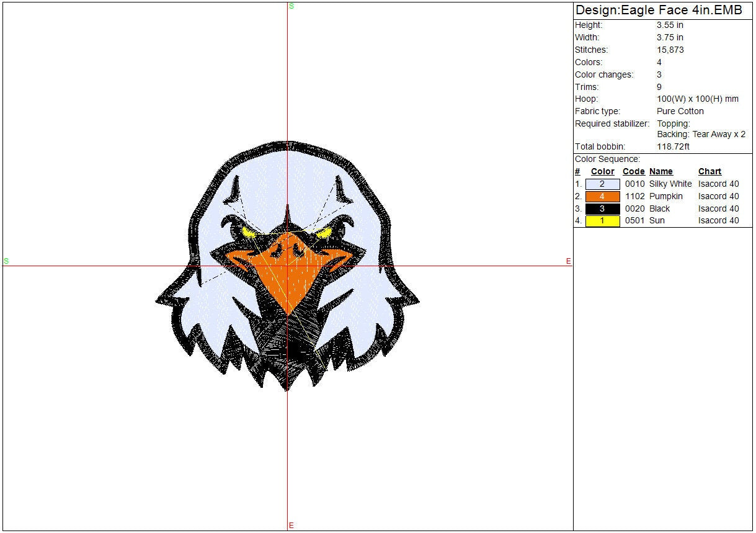
Task: Click the thread code 1102
Action: pyautogui.click(x=633, y=197)
